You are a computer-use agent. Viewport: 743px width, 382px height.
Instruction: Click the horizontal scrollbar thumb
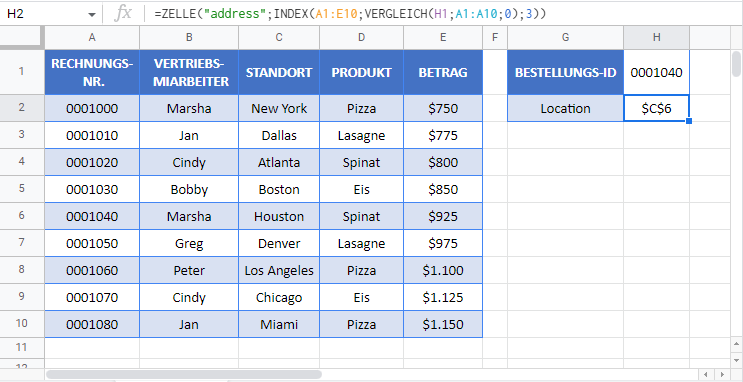184,374
